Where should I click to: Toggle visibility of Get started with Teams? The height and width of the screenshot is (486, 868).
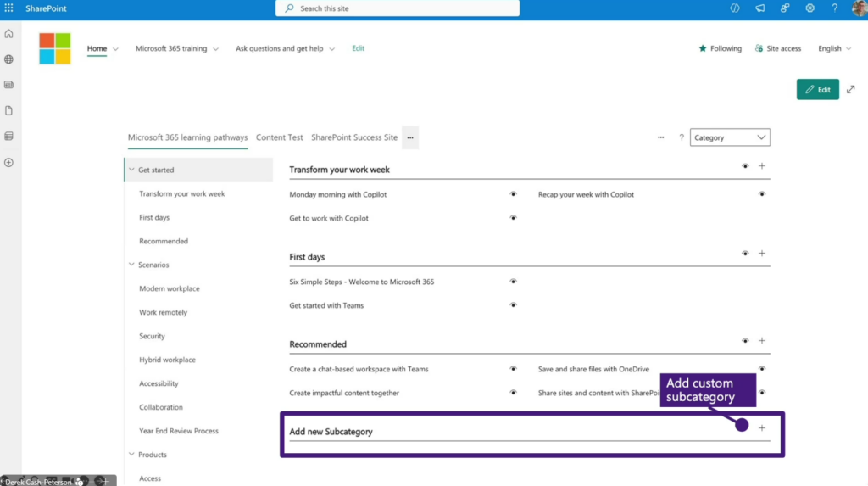[x=513, y=305]
